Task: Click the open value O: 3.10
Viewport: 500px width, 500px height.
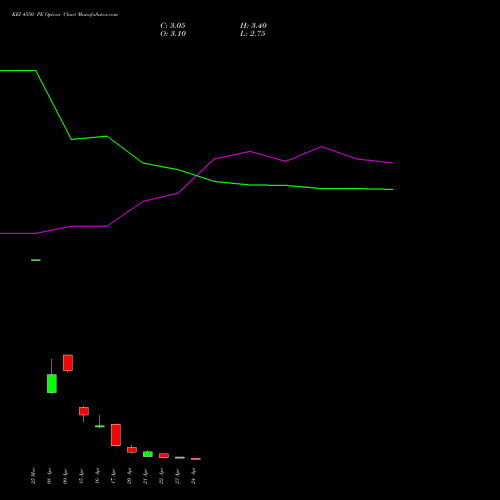Action: pyautogui.click(x=173, y=34)
